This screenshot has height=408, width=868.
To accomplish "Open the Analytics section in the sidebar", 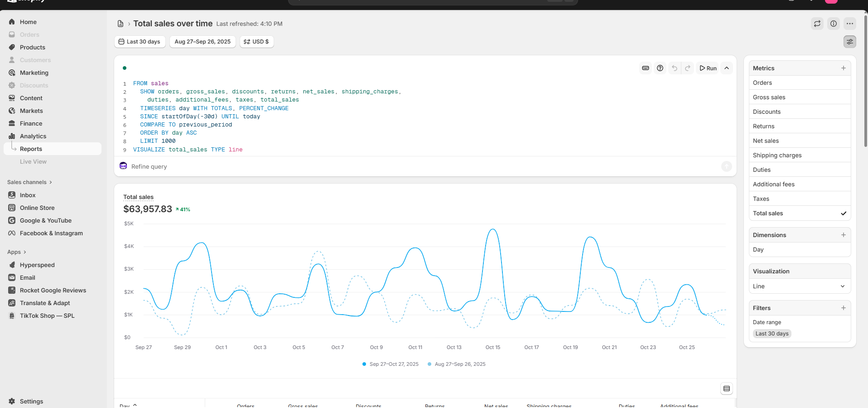I will (x=33, y=136).
